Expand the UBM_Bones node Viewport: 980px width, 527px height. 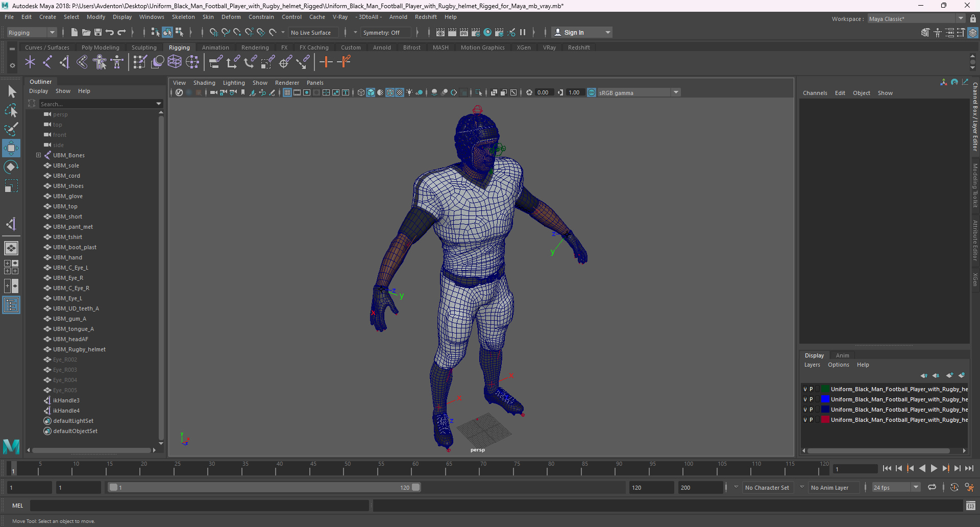(x=38, y=155)
